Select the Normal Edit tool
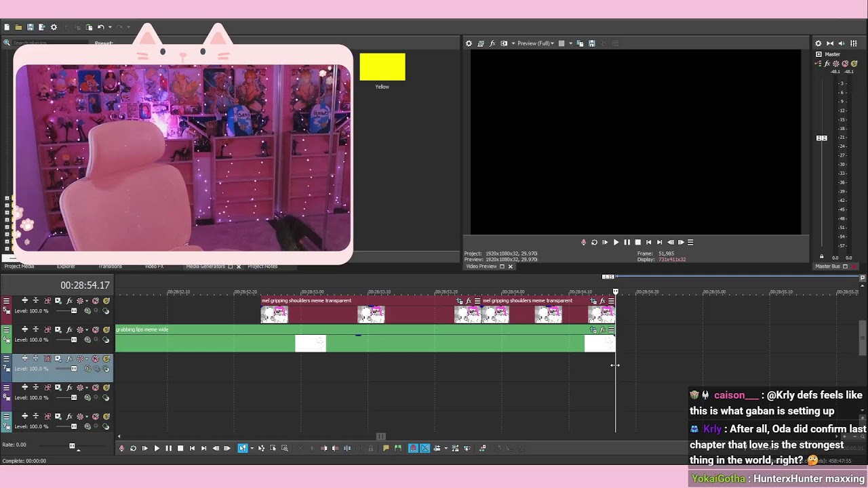868x488 pixels. pos(243,448)
